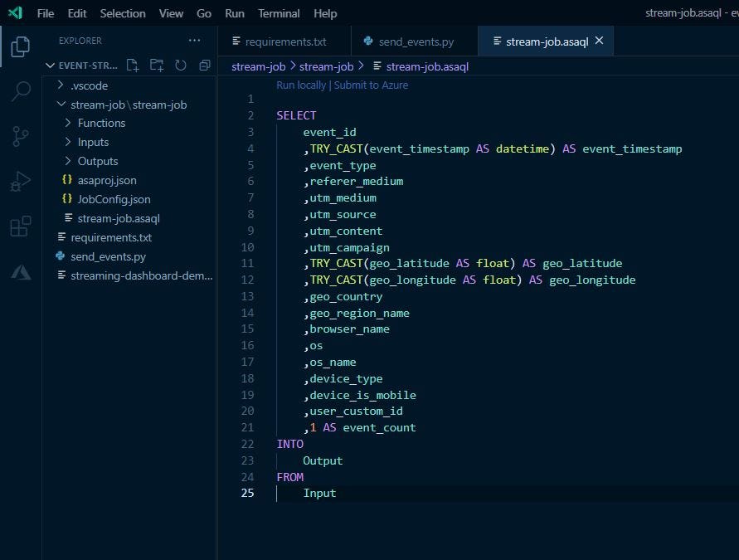The image size is (739, 560).
Task: Open the Terminal menu
Action: point(279,13)
